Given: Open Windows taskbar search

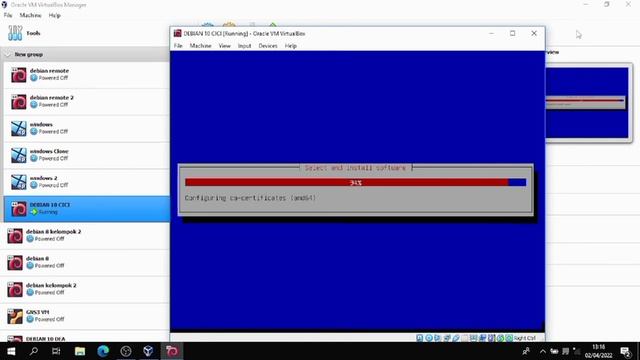Looking at the screenshot, I should [x=34, y=351].
